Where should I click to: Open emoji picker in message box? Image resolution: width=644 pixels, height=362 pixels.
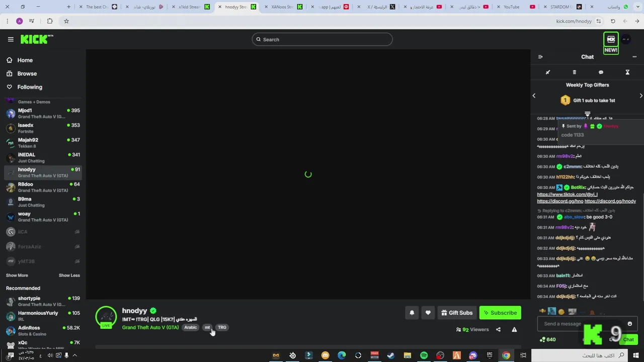(x=629, y=324)
